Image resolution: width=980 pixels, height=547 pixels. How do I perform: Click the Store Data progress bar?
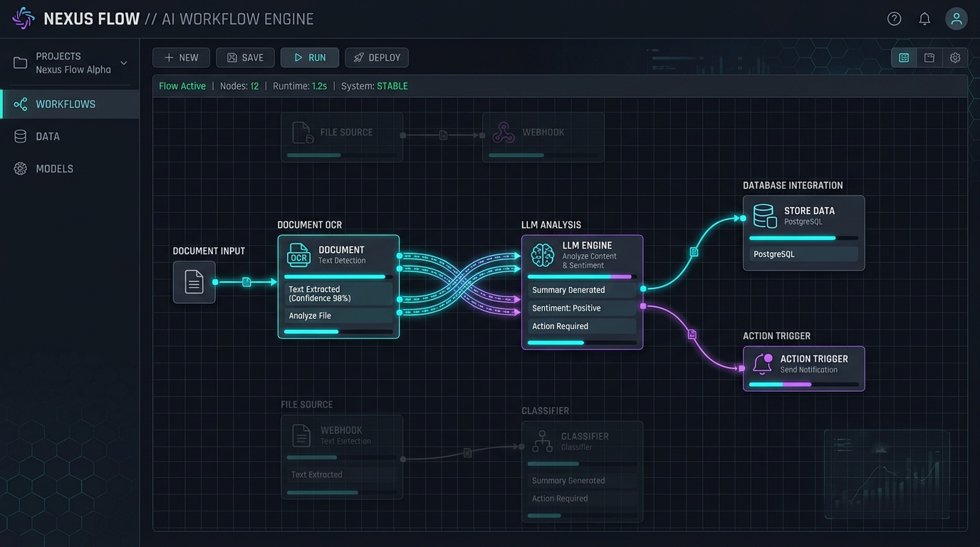[x=803, y=238]
